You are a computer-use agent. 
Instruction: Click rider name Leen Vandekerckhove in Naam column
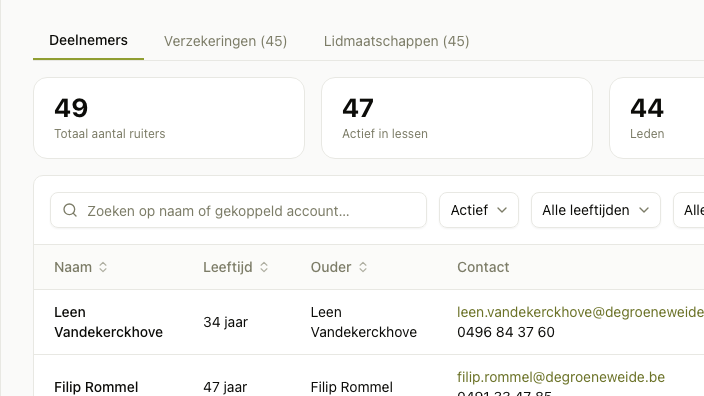point(108,322)
